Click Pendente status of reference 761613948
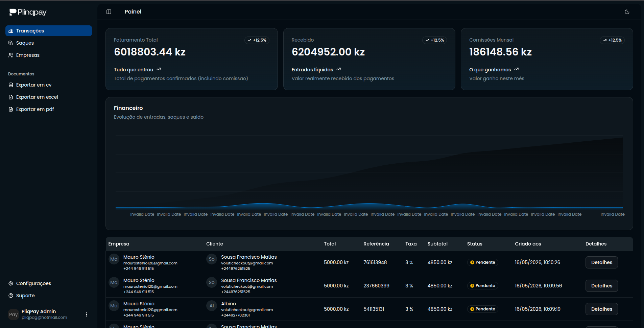This screenshot has width=644, height=328. (483, 262)
